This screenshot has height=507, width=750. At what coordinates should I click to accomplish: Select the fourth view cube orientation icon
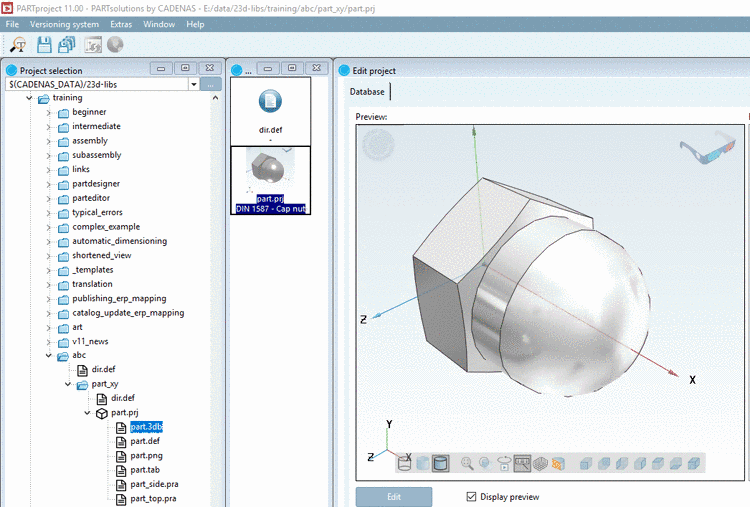pyautogui.click(x=640, y=463)
